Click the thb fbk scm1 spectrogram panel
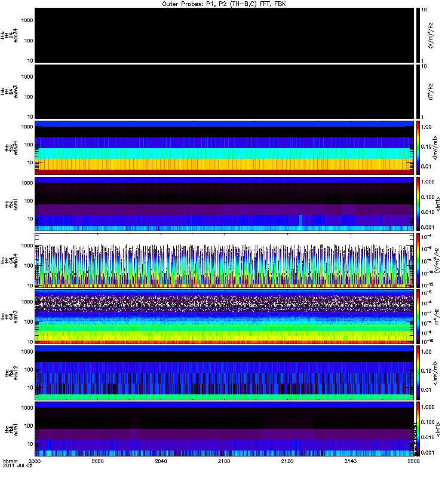The image size is (448, 478). [x=224, y=204]
